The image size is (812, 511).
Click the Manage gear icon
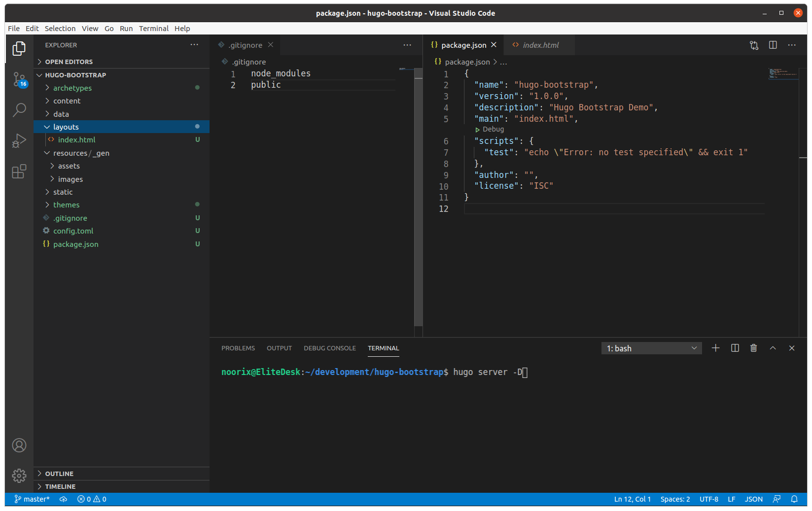click(x=19, y=476)
